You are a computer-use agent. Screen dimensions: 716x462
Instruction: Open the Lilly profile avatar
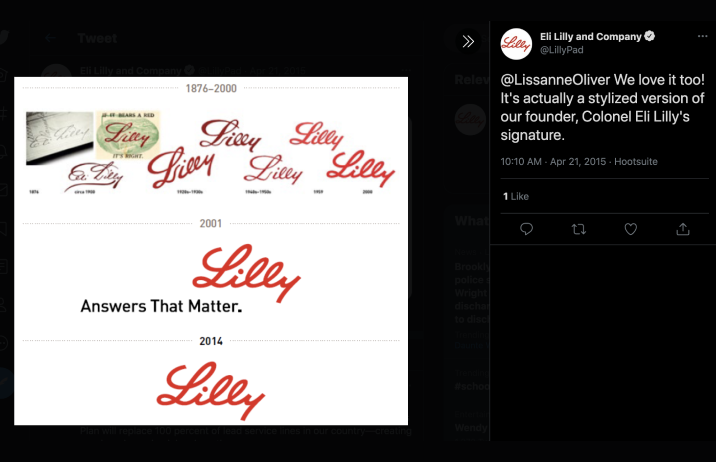pyautogui.click(x=516, y=44)
